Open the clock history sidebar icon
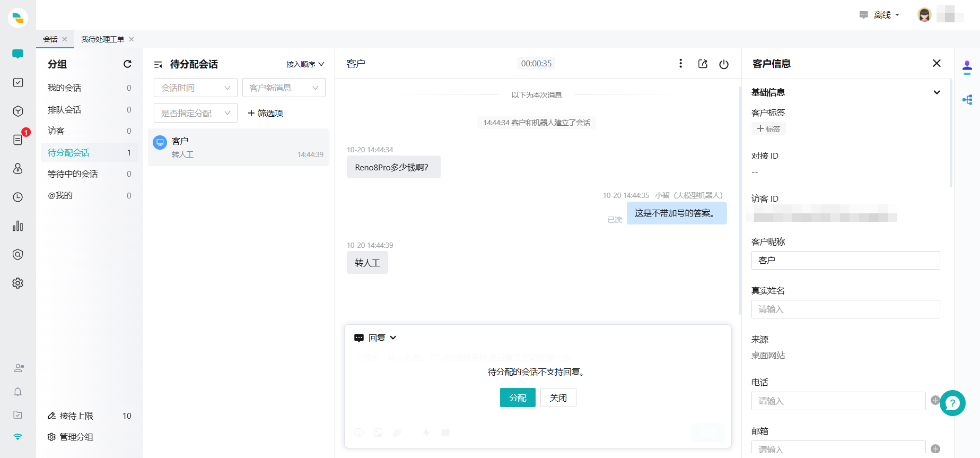980x458 pixels. pos(17,197)
